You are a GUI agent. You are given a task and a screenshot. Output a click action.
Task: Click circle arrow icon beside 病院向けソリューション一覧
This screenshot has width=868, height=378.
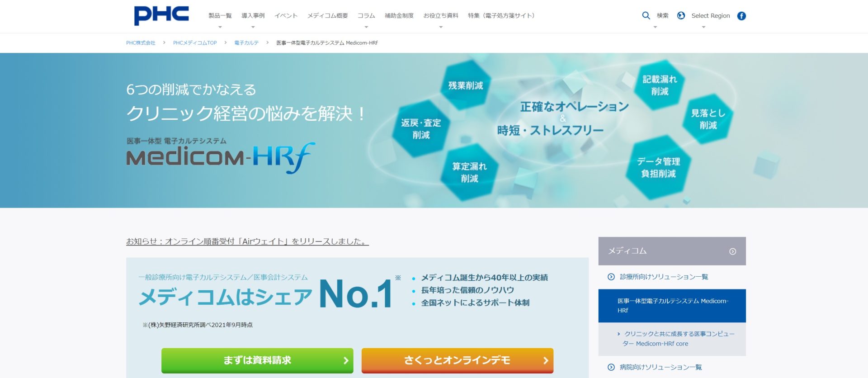[x=611, y=367]
